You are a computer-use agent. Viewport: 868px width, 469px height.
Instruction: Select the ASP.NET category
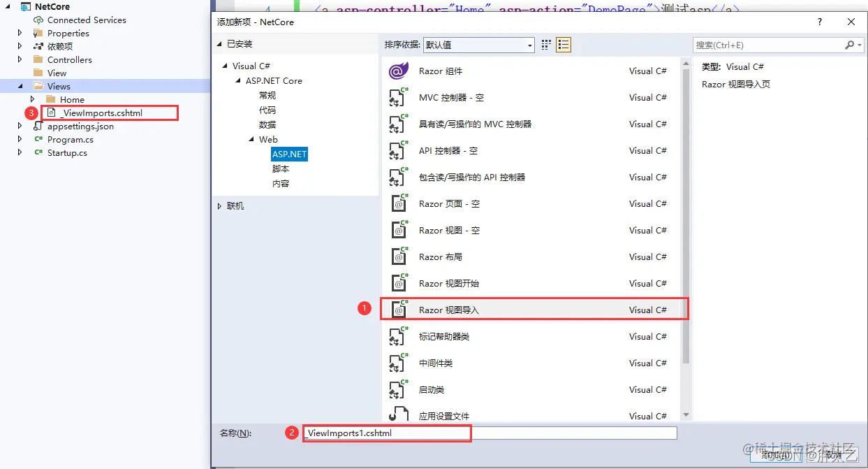click(x=289, y=154)
